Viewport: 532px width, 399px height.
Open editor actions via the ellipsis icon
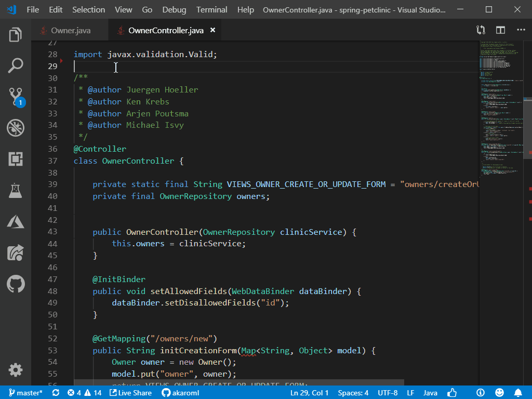[x=521, y=30]
